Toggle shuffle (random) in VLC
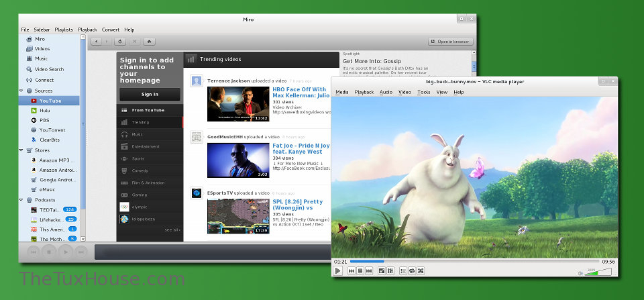The height and width of the screenshot is (300, 644). click(x=421, y=270)
